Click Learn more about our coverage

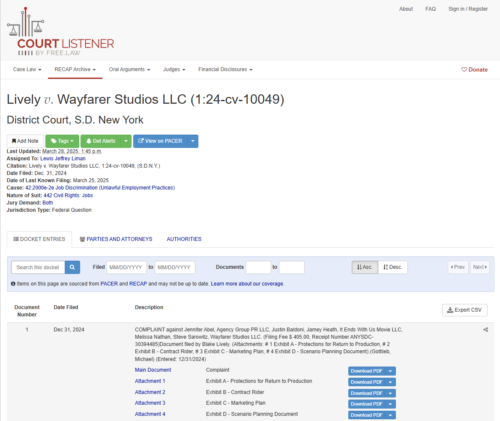[x=247, y=284]
